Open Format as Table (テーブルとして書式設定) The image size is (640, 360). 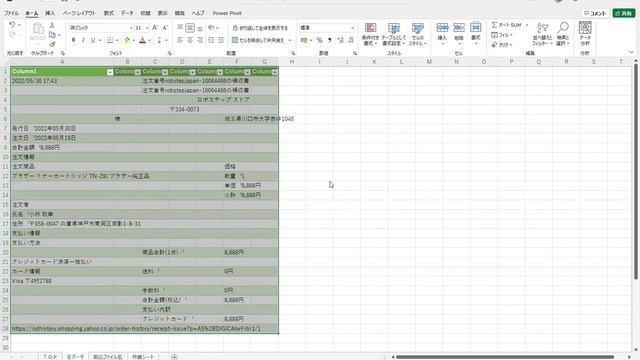pyautogui.click(x=393, y=34)
